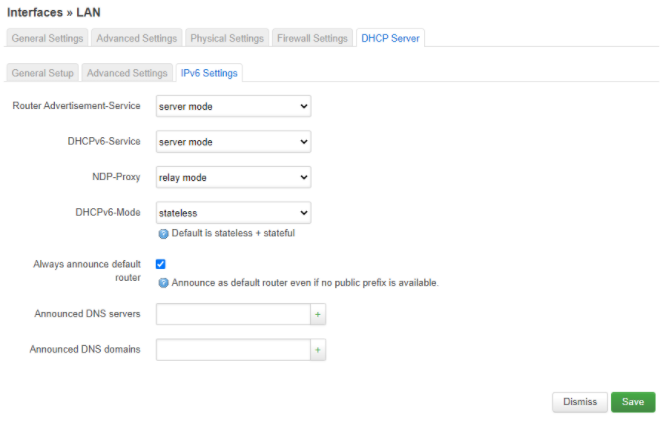Open DHCPv6-Mode stateless dropdown

(x=234, y=213)
